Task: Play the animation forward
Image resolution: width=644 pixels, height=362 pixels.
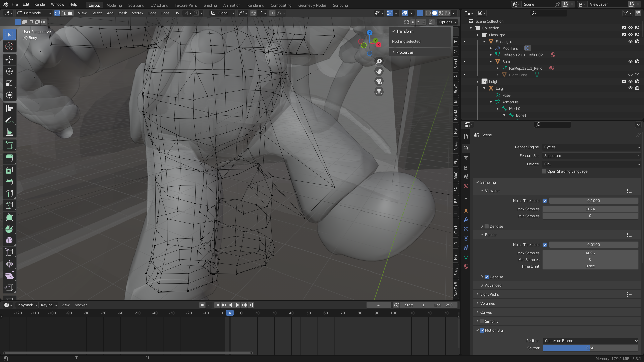Action: [x=237, y=305]
